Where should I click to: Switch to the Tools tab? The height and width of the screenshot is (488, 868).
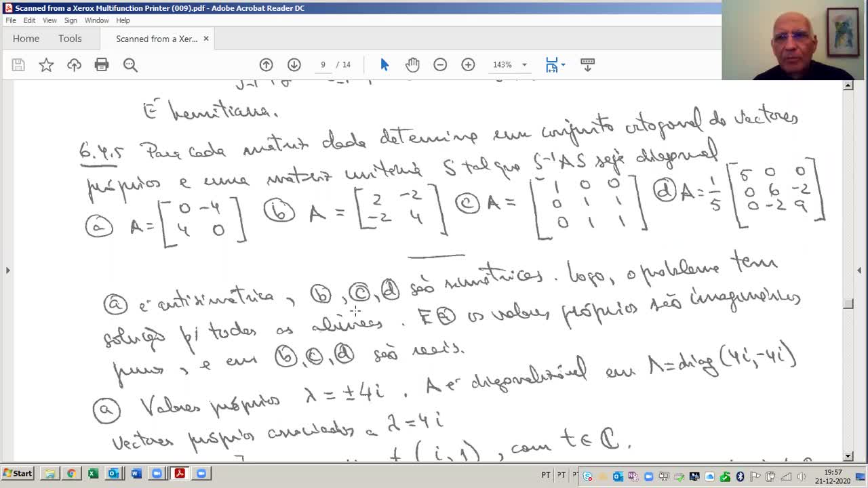[x=70, y=39]
